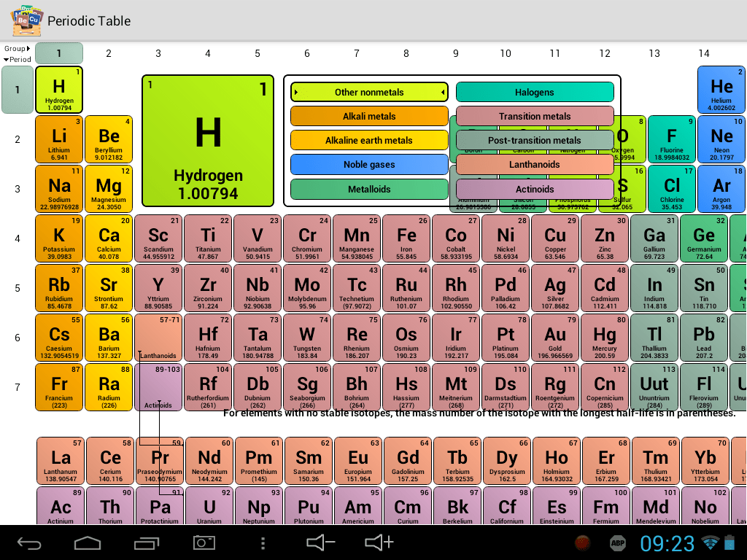Select the Gadolinium element cell
747x560 pixels.
408,461
